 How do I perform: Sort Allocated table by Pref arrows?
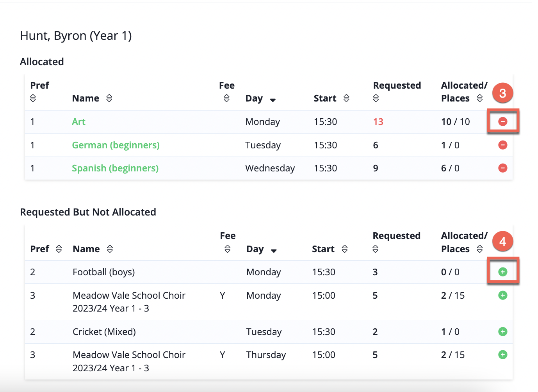pos(33,98)
